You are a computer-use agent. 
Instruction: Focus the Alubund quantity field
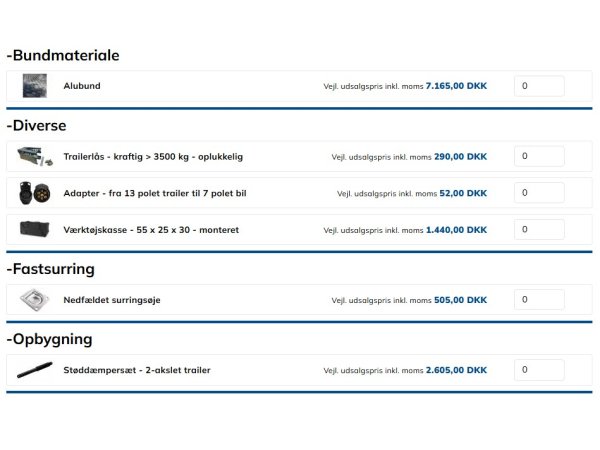(539, 86)
